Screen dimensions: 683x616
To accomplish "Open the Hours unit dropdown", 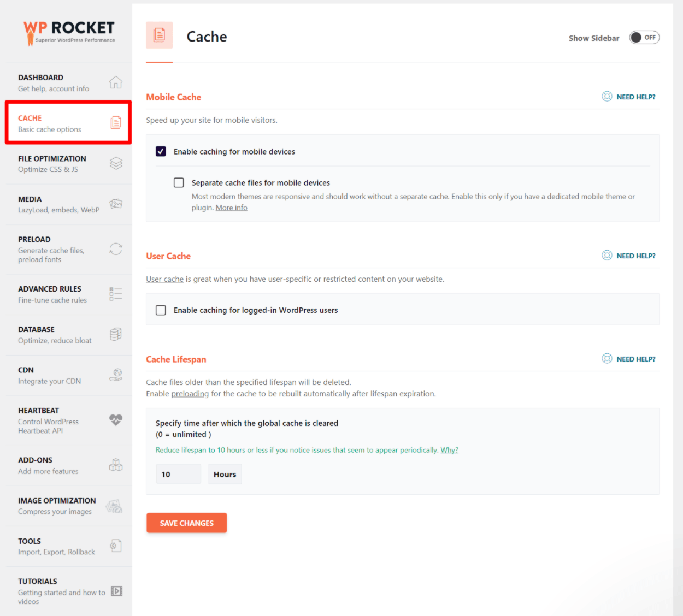I will [x=225, y=474].
